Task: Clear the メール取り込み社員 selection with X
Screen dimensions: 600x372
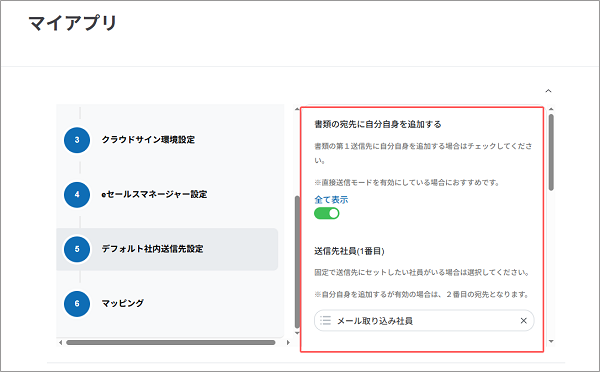Action: coord(523,320)
